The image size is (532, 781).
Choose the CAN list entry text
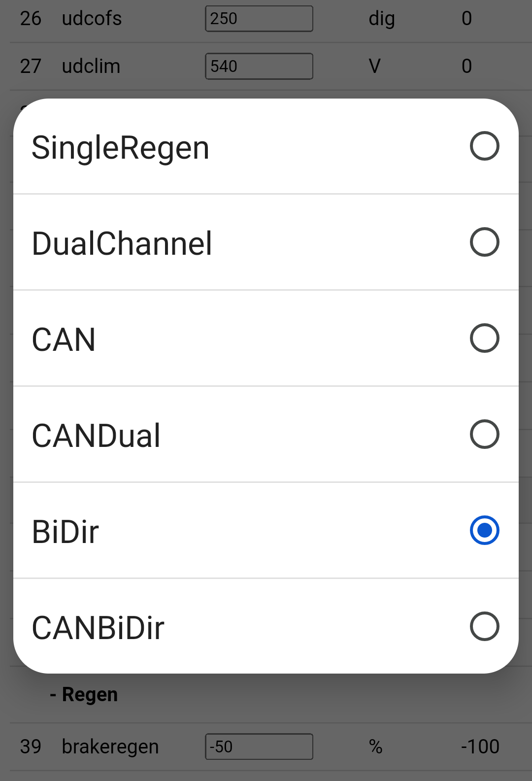coord(64,340)
